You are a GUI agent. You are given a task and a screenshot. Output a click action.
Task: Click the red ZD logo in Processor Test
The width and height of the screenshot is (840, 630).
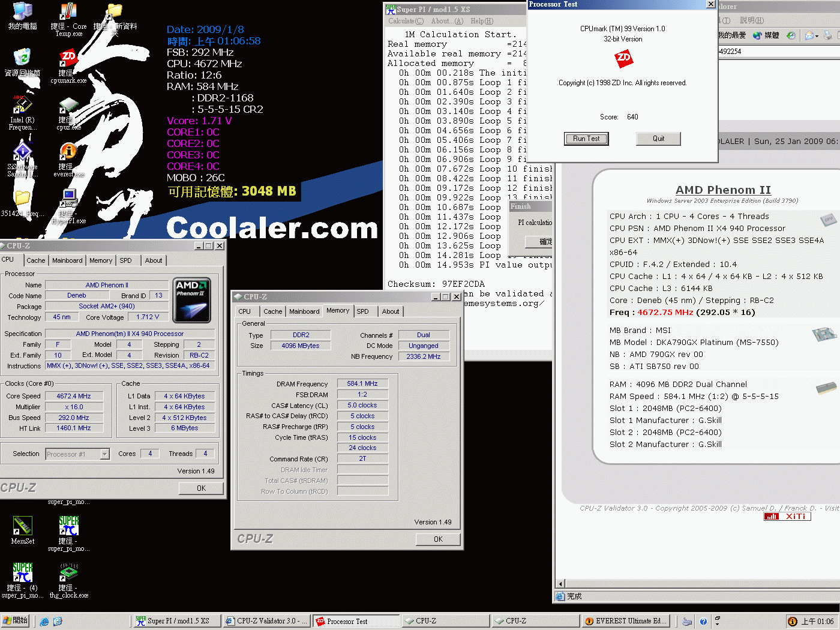(623, 58)
